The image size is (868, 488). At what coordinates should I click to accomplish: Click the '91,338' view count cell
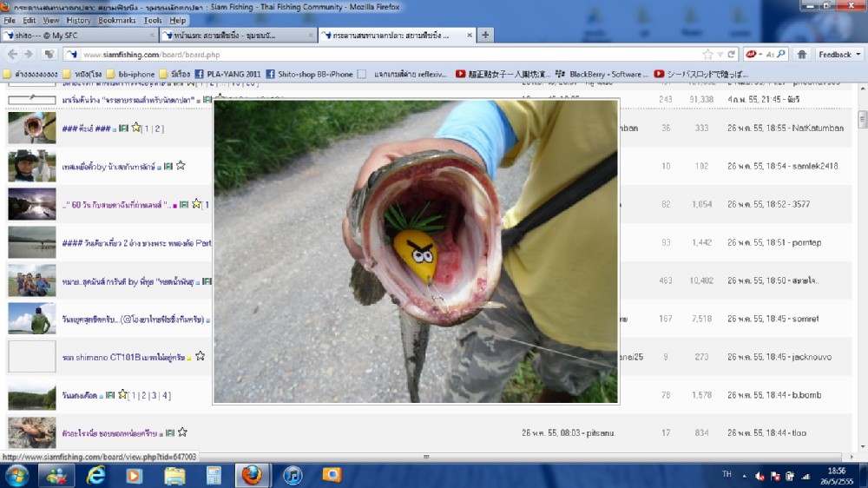coord(701,100)
